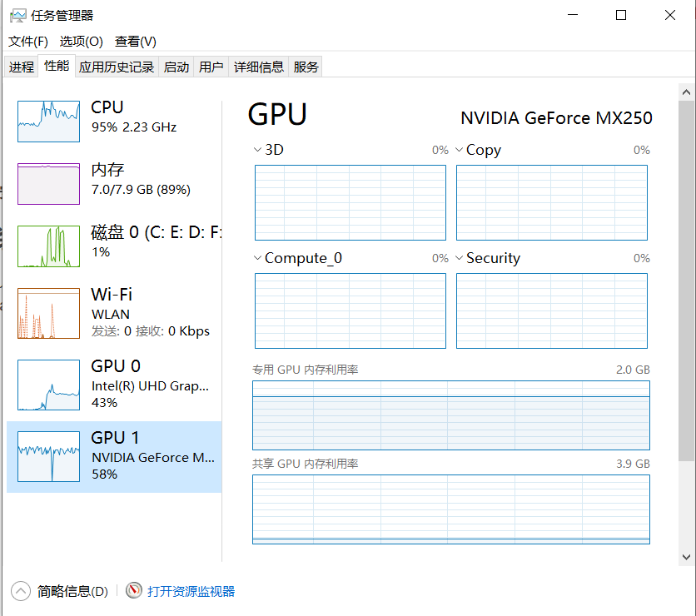Image resolution: width=696 pixels, height=616 pixels.
Task: Open the 查看(V) menu
Action: [x=136, y=42]
